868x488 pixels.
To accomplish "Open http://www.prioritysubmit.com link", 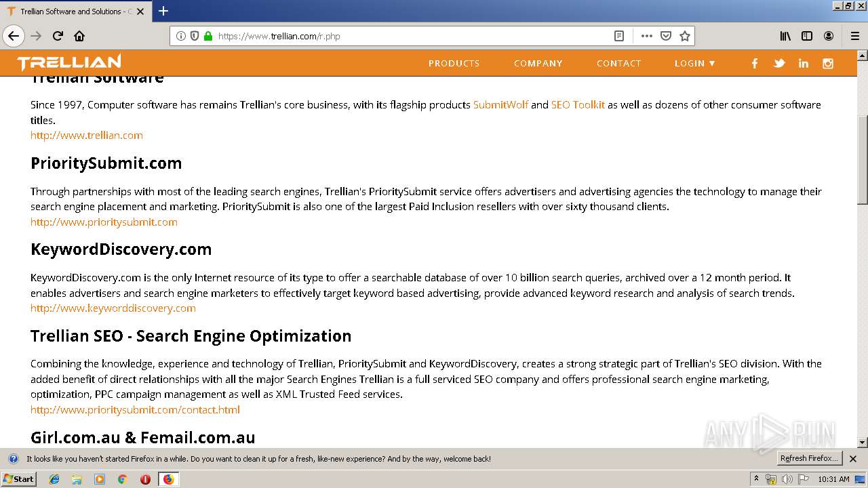I will 104,222.
